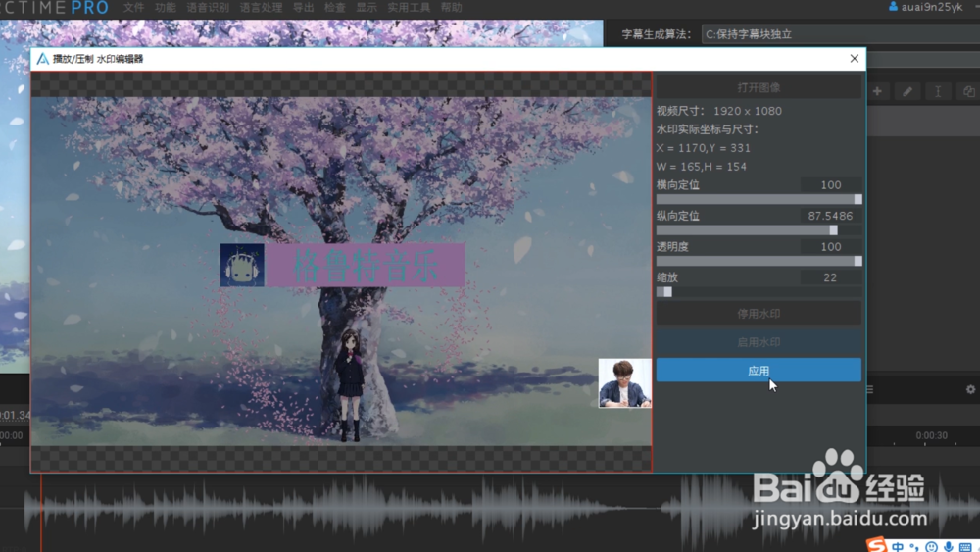Click the Sogou microphone voice input icon

[x=948, y=547]
